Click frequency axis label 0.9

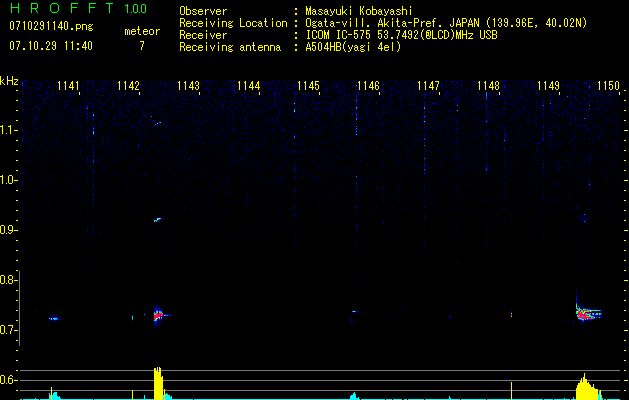point(9,230)
